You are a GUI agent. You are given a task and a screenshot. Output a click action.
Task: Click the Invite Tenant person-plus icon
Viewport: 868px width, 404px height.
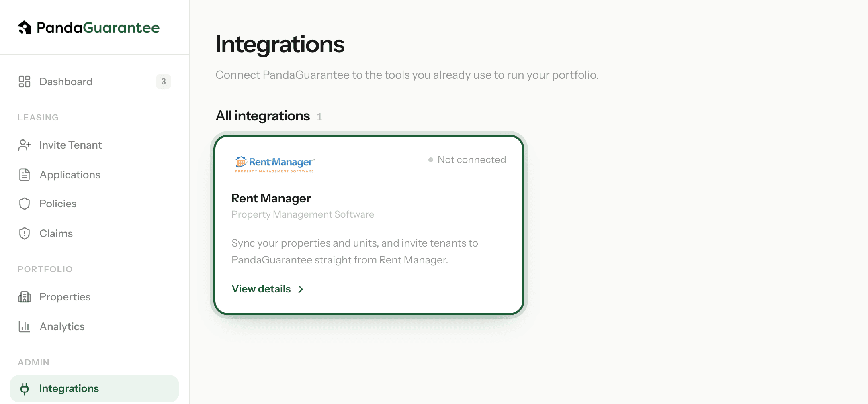[25, 145]
